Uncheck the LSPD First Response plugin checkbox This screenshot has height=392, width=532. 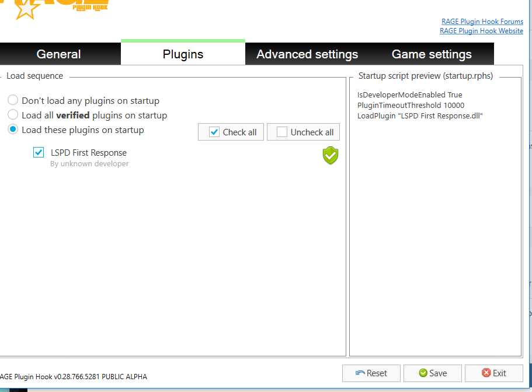click(39, 152)
